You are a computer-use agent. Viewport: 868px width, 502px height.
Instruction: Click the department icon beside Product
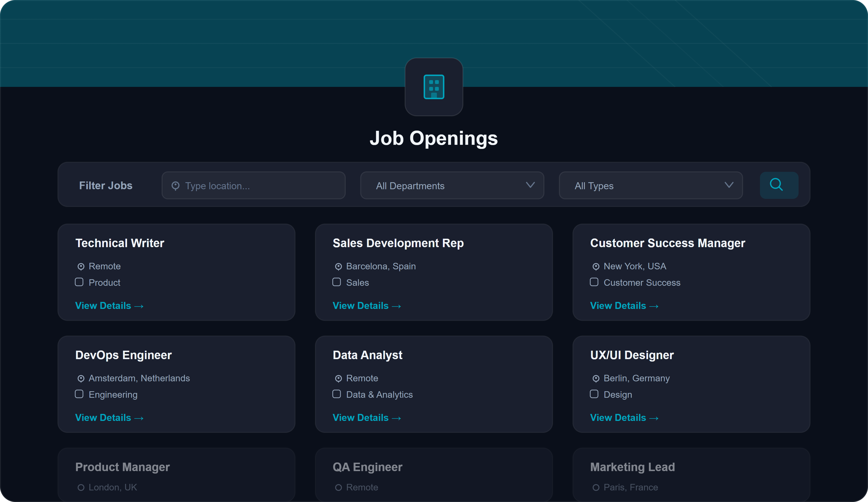click(79, 282)
